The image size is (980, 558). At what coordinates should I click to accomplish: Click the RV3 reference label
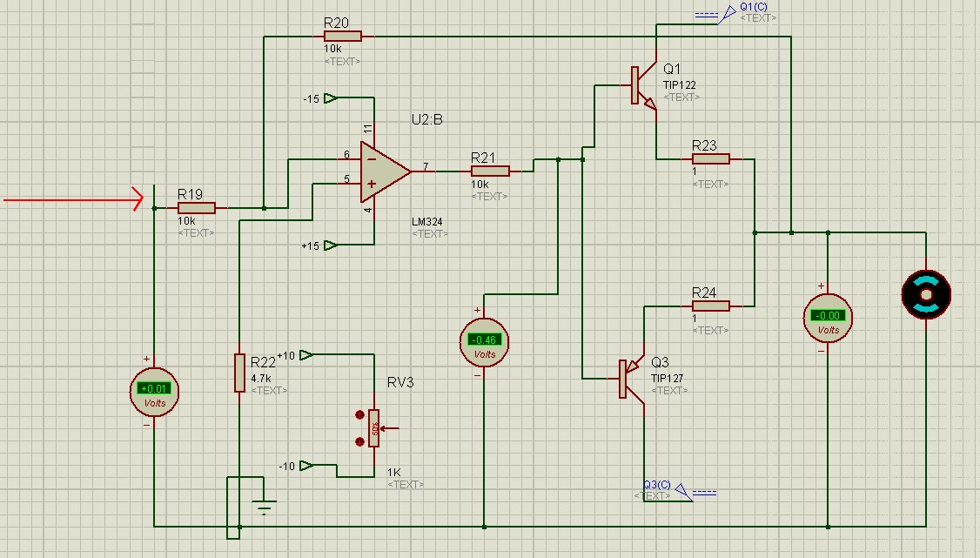click(x=400, y=382)
